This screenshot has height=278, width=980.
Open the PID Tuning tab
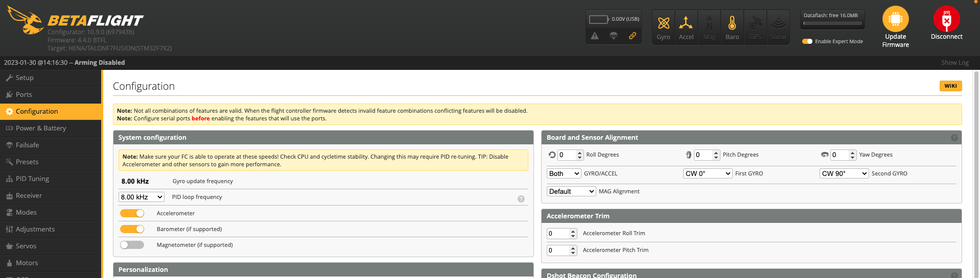tap(51, 179)
